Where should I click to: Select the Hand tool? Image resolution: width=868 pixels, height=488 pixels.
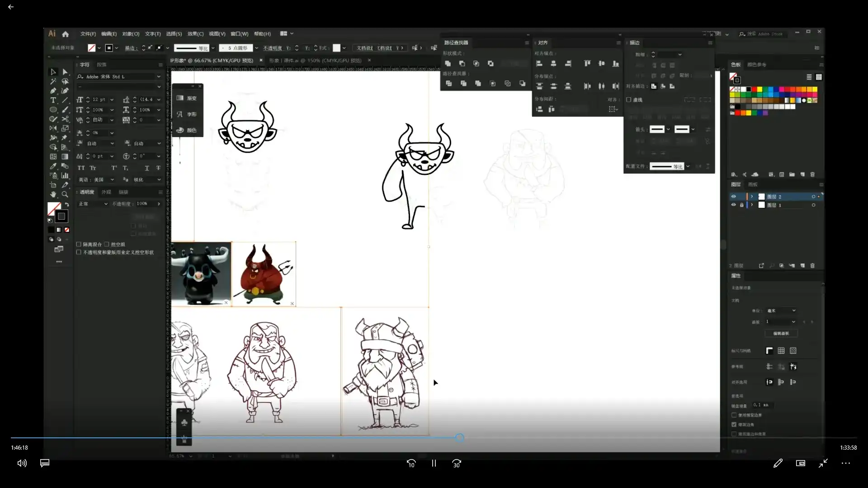coord(53,194)
